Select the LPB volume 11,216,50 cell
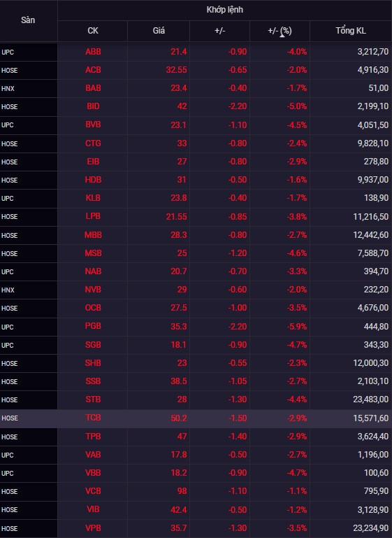 371,217
